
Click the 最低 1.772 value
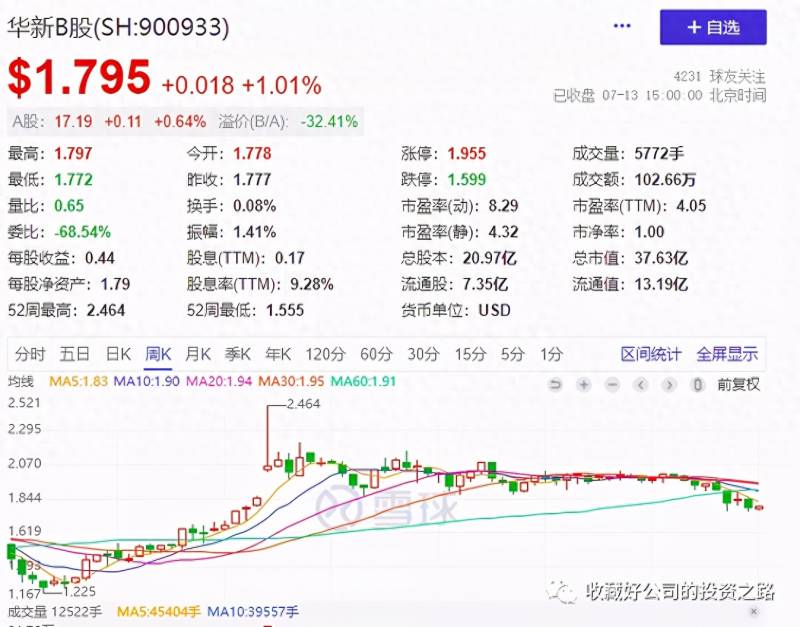(x=73, y=180)
